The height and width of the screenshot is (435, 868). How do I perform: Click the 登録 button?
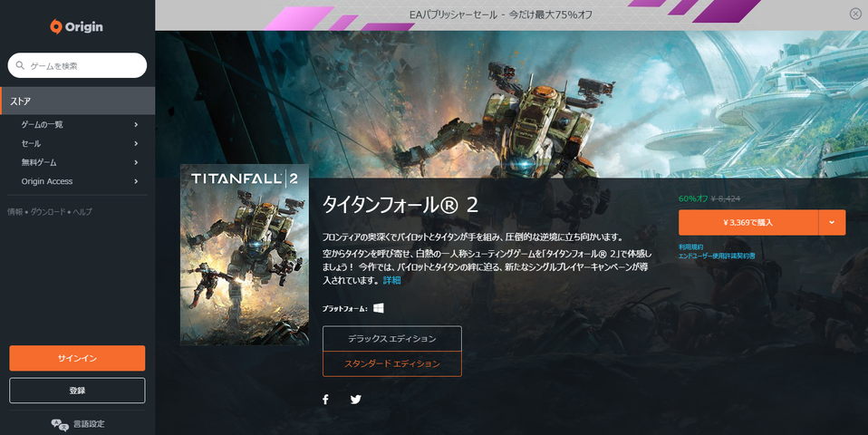[x=78, y=391]
